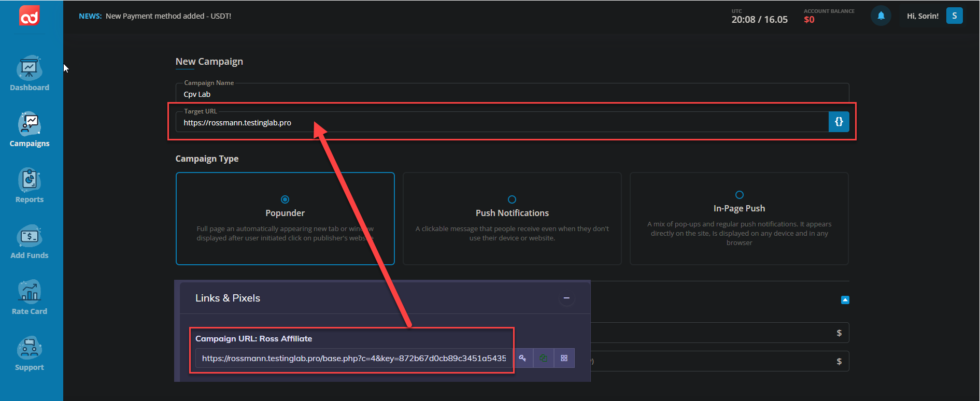Image resolution: width=980 pixels, height=401 pixels.
Task: Go to the Reports section
Action: (30, 185)
